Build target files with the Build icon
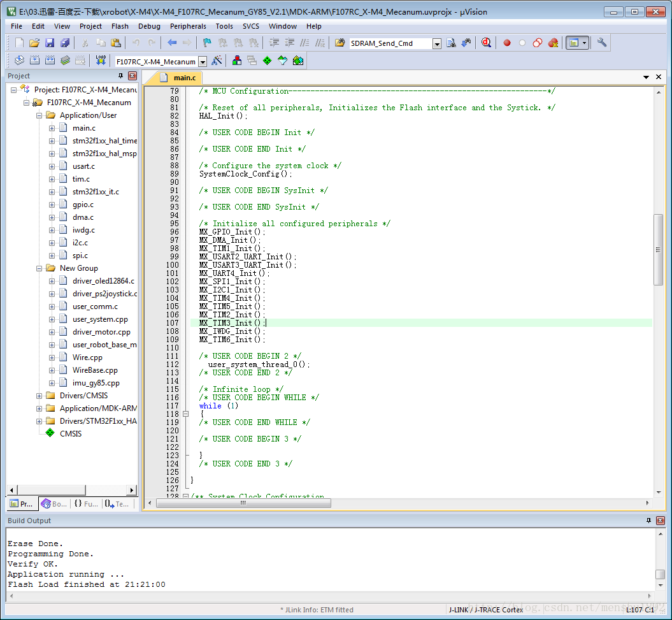 34,61
